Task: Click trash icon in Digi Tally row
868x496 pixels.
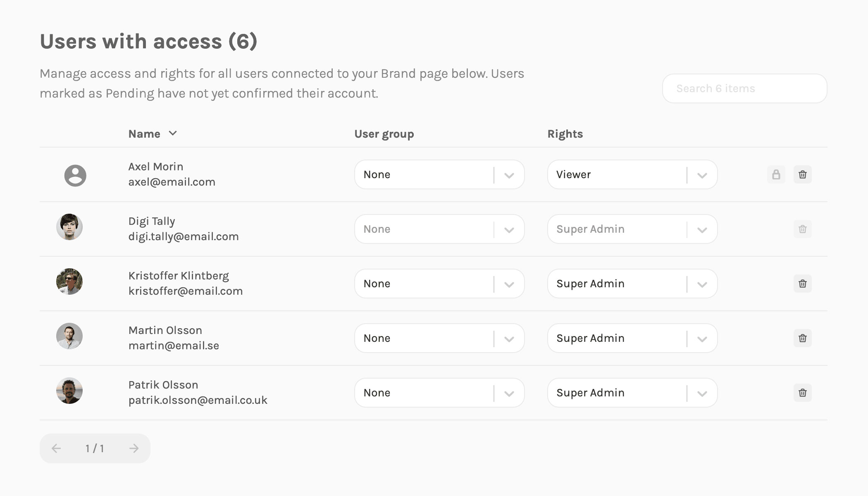Action: tap(802, 229)
